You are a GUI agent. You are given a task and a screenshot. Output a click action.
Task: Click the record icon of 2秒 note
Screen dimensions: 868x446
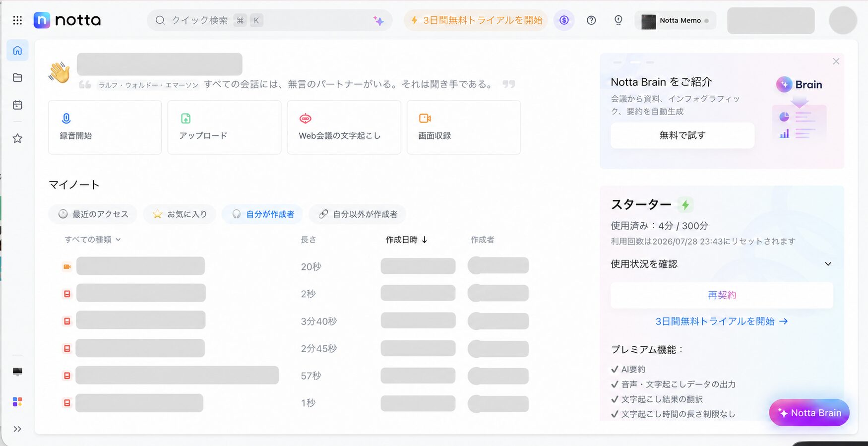[67, 294]
